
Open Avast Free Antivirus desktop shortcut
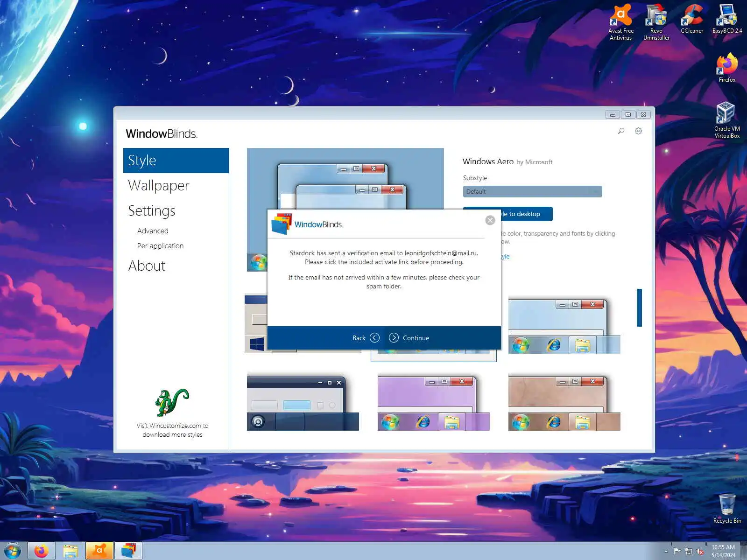(x=621, y=22)
